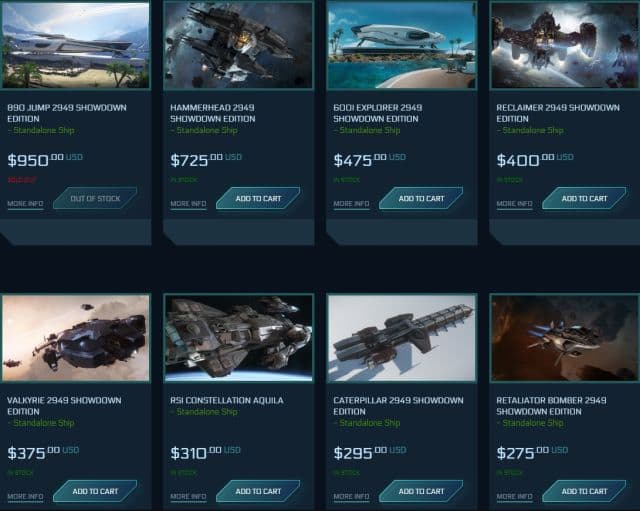Open More Info for 890 Jump
This screenshot has height=511, width=640.
[x=25, y=204]
